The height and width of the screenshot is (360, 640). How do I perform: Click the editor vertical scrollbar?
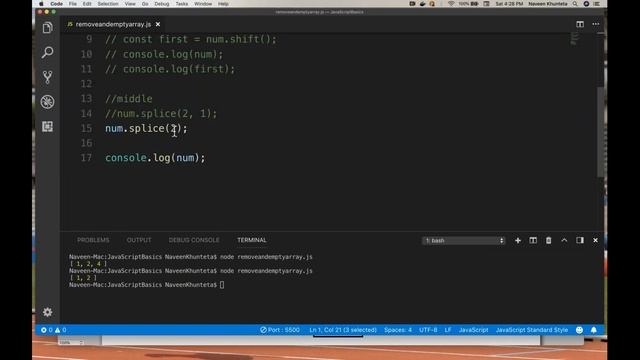[600, 132]
